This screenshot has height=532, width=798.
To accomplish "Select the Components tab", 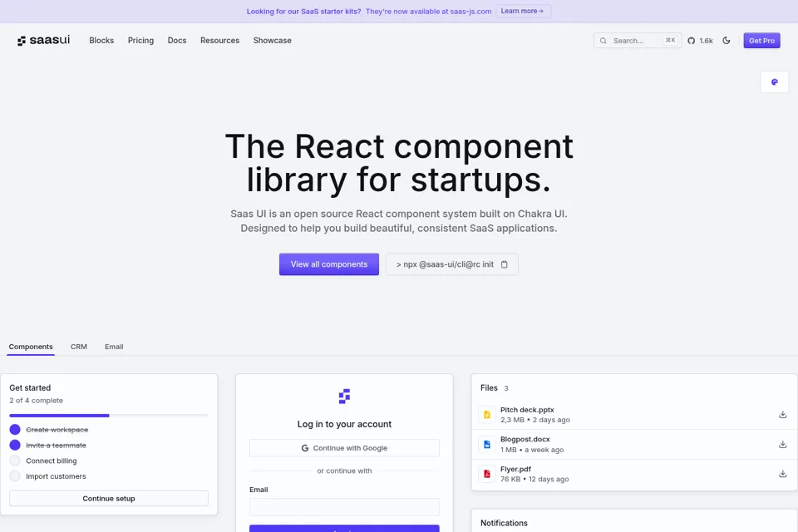I will (31, 347).
